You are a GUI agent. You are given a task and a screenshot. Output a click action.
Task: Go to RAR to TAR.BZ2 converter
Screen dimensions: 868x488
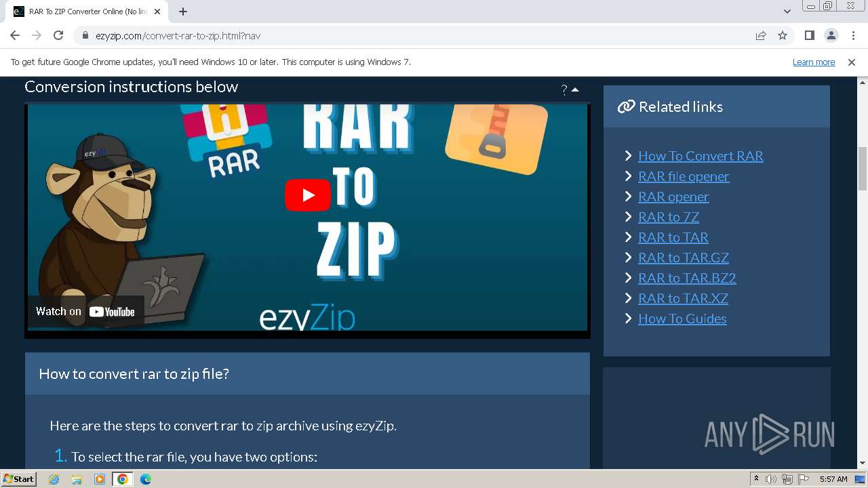click(x=687, y=278)
